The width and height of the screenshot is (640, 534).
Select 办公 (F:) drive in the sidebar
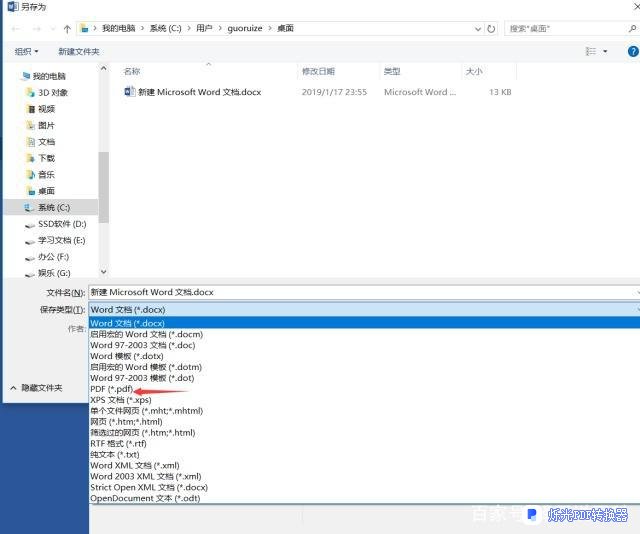53,257
